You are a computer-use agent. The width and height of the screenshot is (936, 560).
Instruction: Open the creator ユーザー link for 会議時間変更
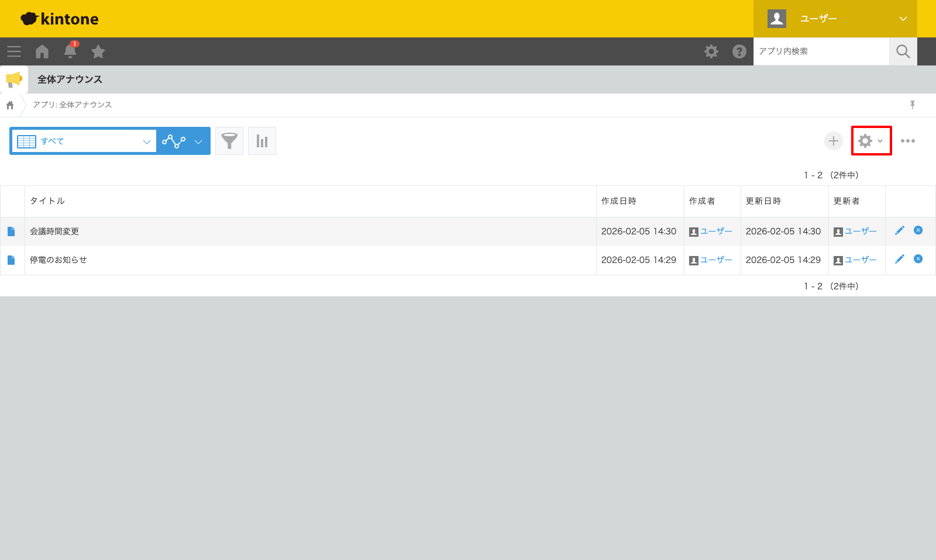715,231
